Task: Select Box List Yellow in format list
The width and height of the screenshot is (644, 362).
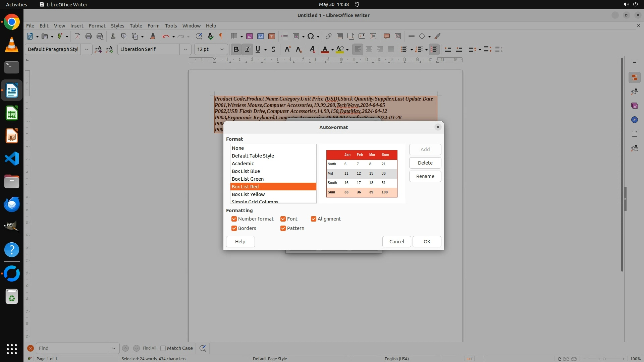Action: pos(248,194)
